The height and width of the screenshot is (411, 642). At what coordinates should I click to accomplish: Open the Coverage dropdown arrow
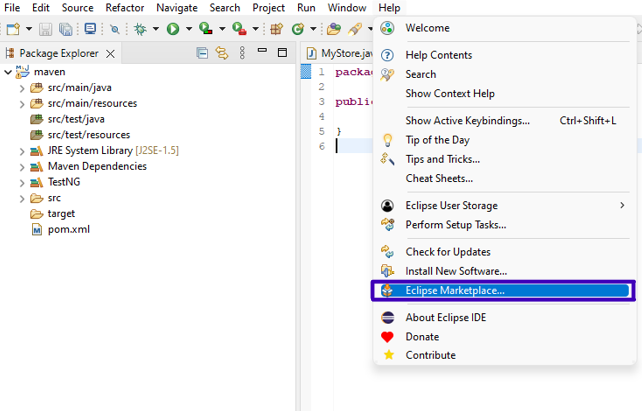coord(222,29)
